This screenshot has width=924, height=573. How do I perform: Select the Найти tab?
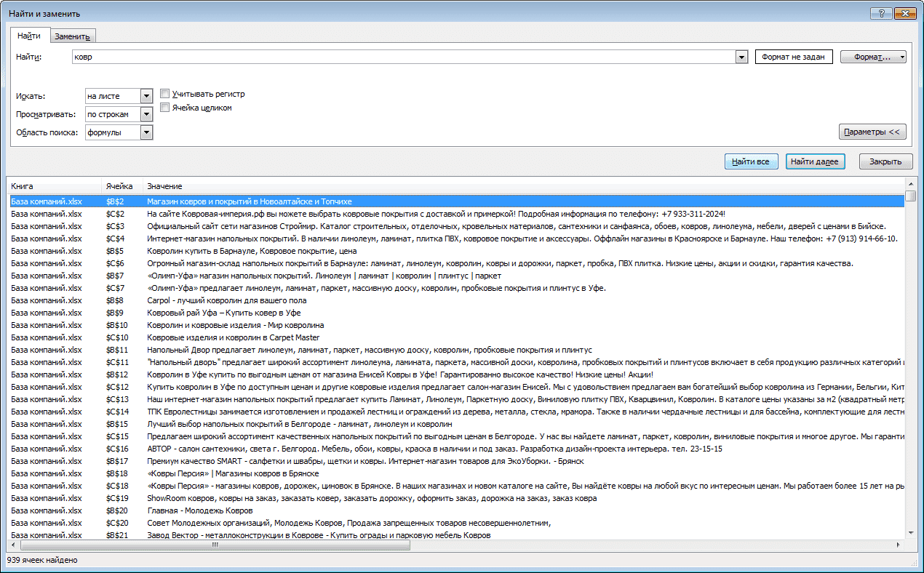click(x=29, y=36)
